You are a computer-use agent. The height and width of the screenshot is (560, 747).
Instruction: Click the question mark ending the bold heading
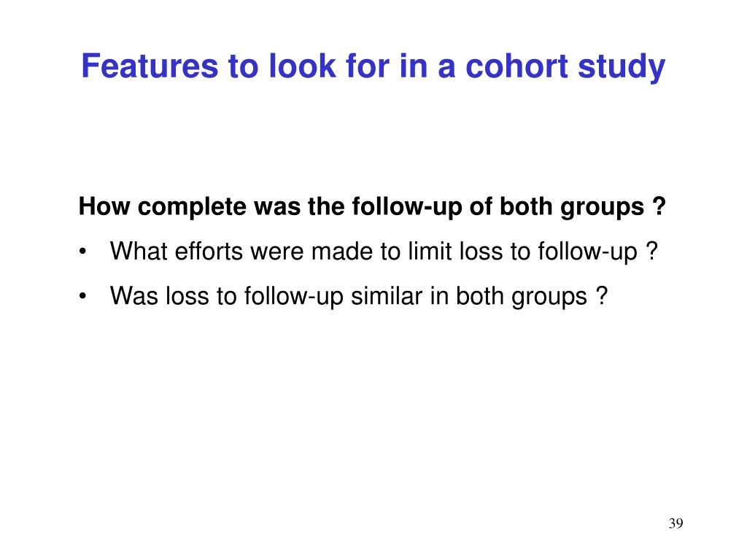click(x=659, y=206)
